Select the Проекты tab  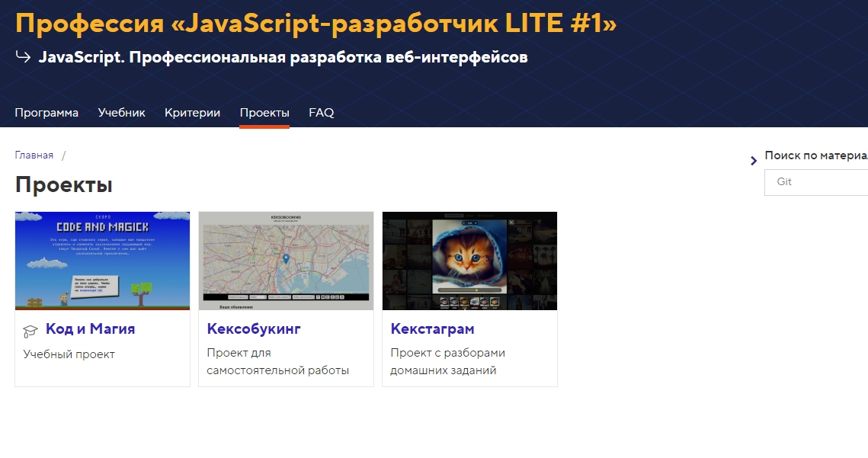click(x=264, y=113)
